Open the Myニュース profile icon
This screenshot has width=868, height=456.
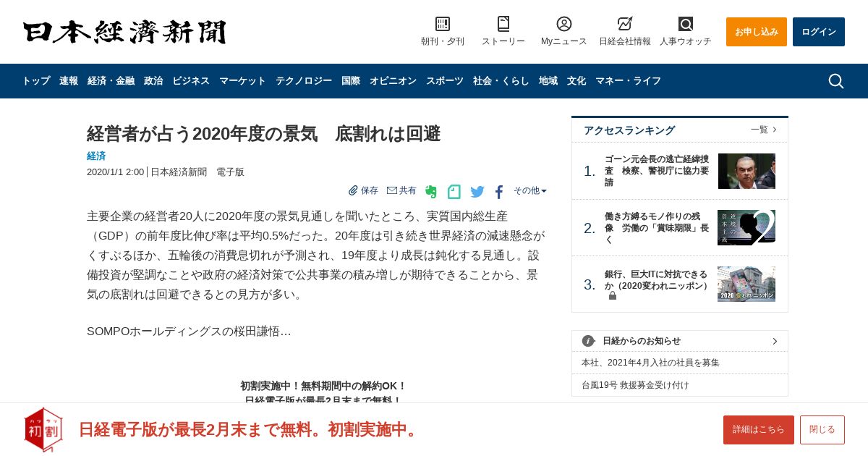point(564,24)
